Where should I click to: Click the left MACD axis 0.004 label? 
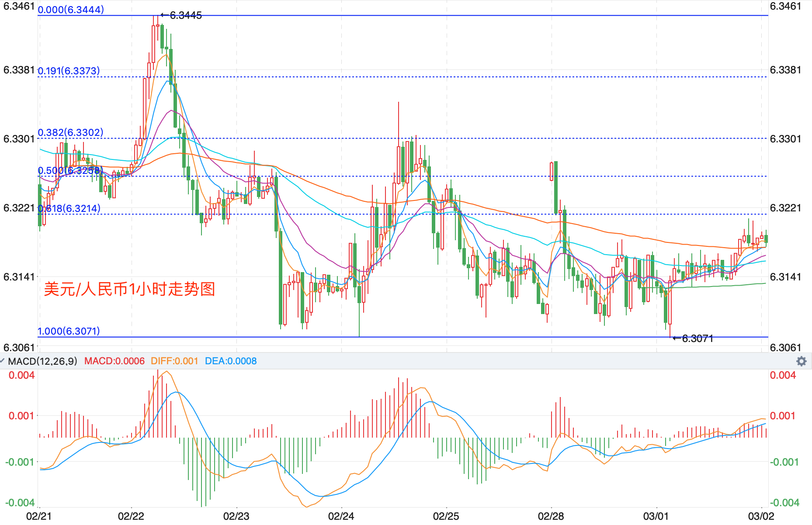pos(21,375)
